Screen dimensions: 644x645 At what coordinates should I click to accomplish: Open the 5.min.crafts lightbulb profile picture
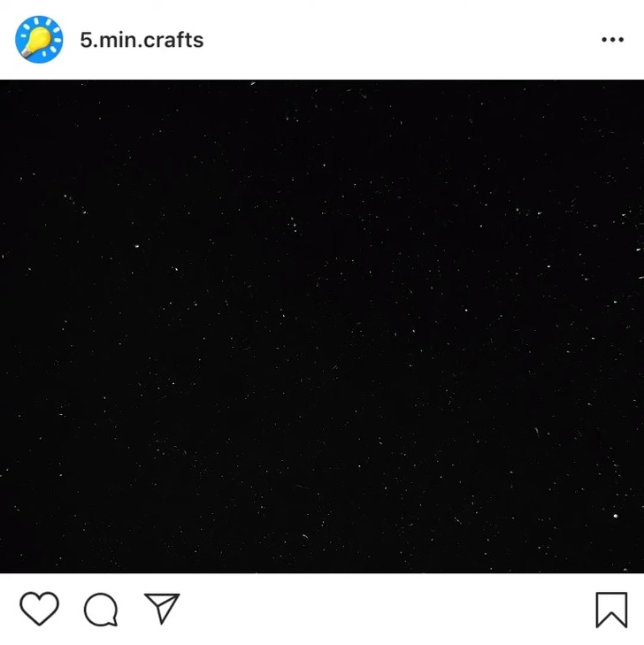pos(39,40)
